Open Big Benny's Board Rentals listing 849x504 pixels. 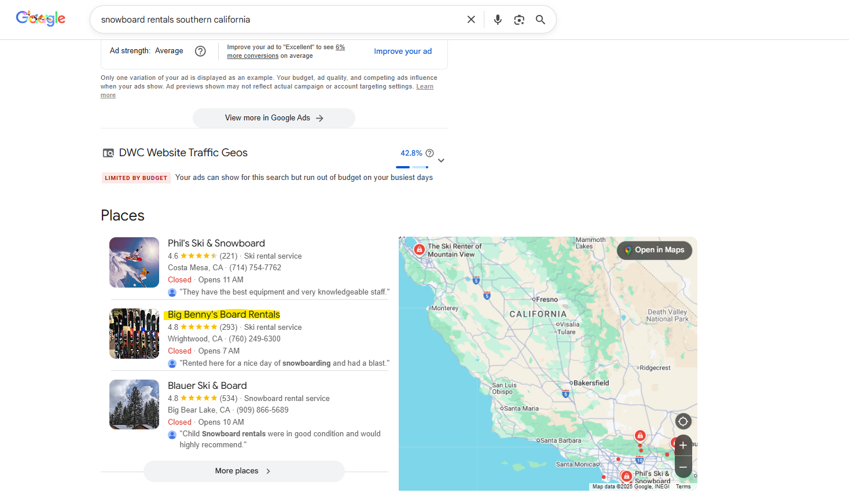[x=223, y=314]
